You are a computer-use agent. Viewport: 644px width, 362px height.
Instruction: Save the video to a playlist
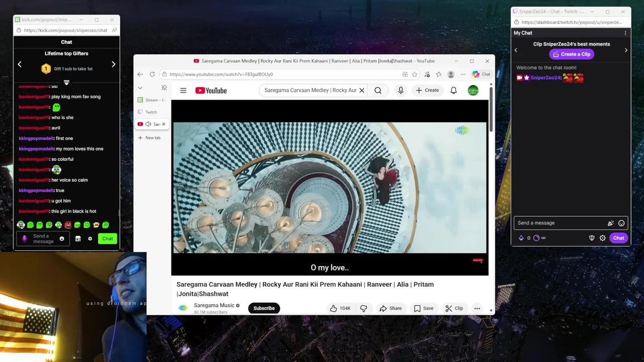424,308
